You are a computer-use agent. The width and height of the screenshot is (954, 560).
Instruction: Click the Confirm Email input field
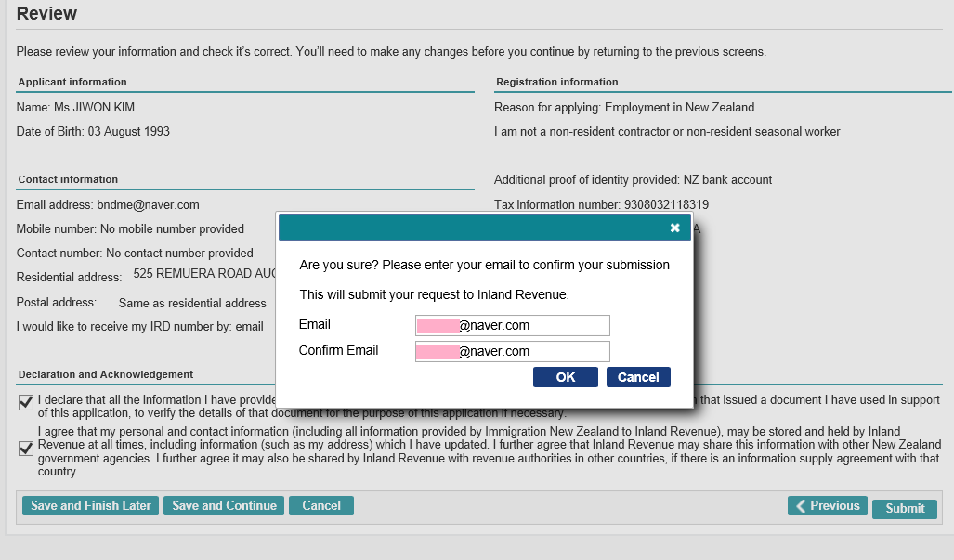pyautogui.click(x=512, y=351)
